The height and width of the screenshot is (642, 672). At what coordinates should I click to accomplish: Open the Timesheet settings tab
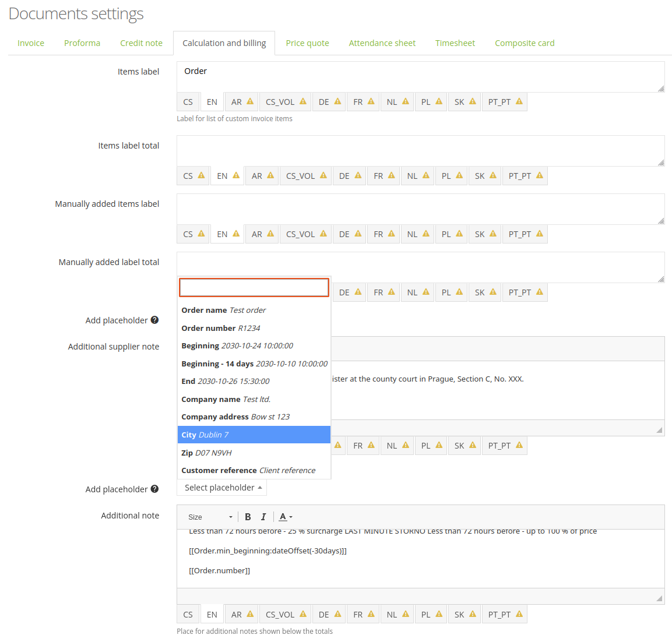click(455, 43)
